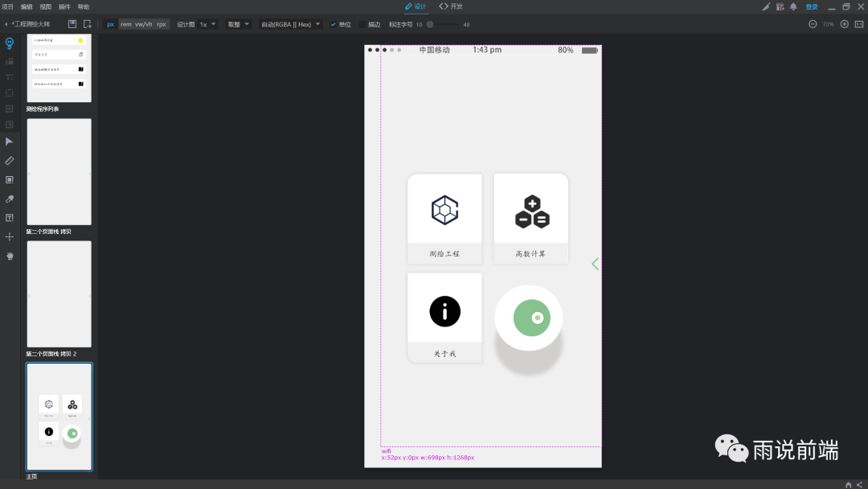Select the layer info annotation tool

coord(10,125)
